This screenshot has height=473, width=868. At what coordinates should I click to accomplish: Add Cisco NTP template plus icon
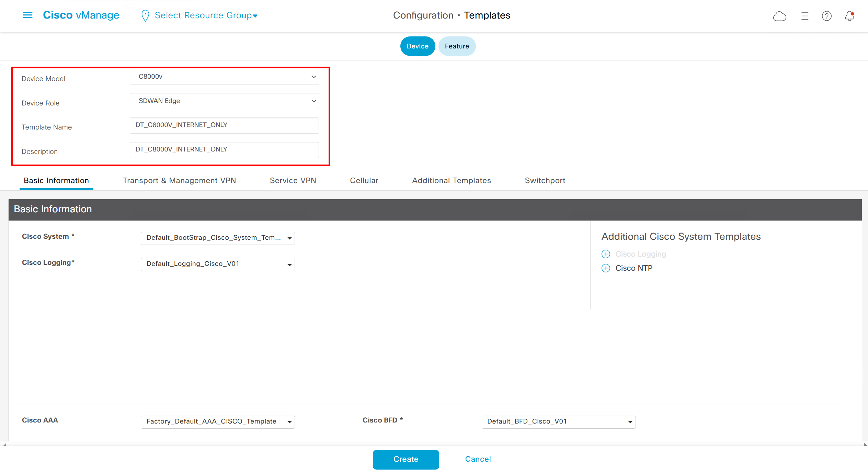[606, 268]
